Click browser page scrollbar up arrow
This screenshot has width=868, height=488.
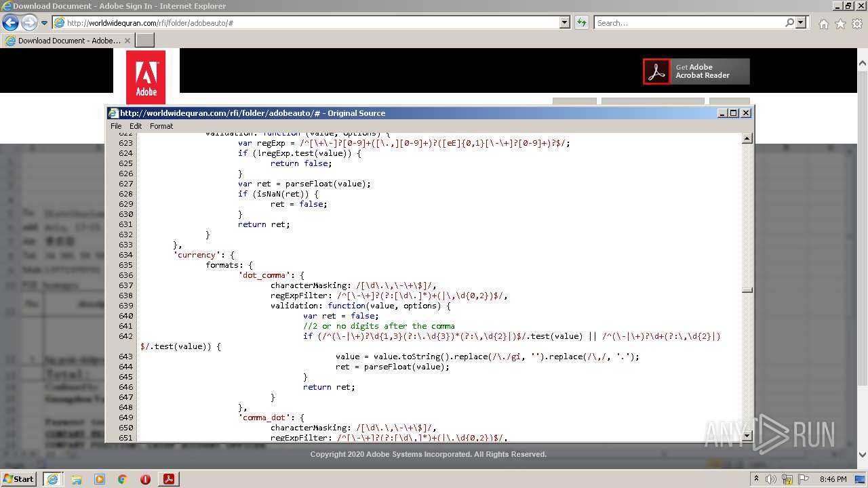pos(863,63)
